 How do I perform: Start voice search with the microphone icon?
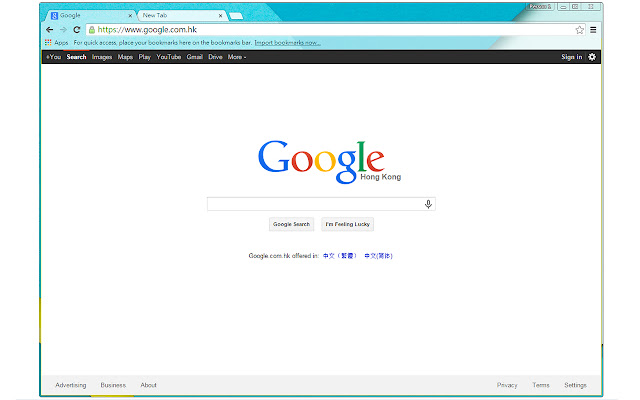428,204
